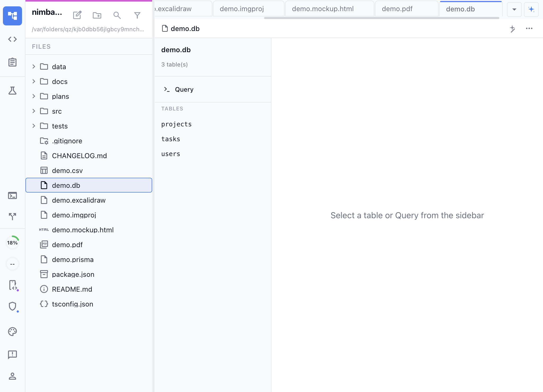Open the tests flask icon in sidebar

point(12,91)
